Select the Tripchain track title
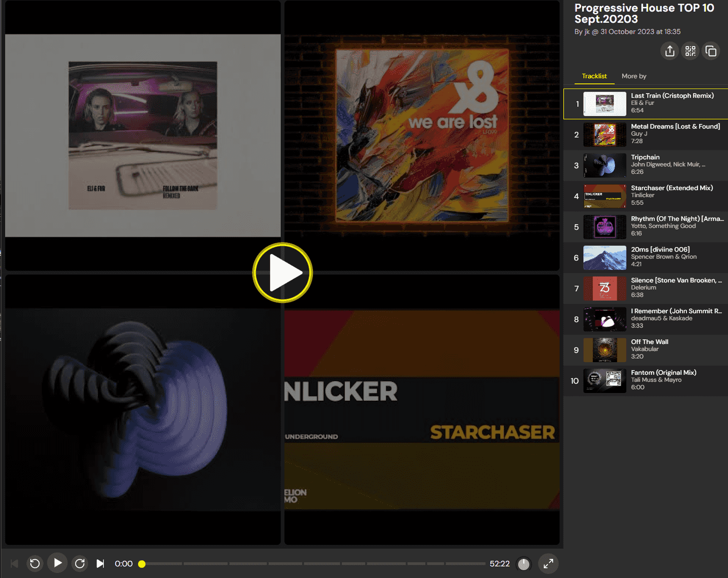Screen dimensions: 728x578 (x=645, y=157)
